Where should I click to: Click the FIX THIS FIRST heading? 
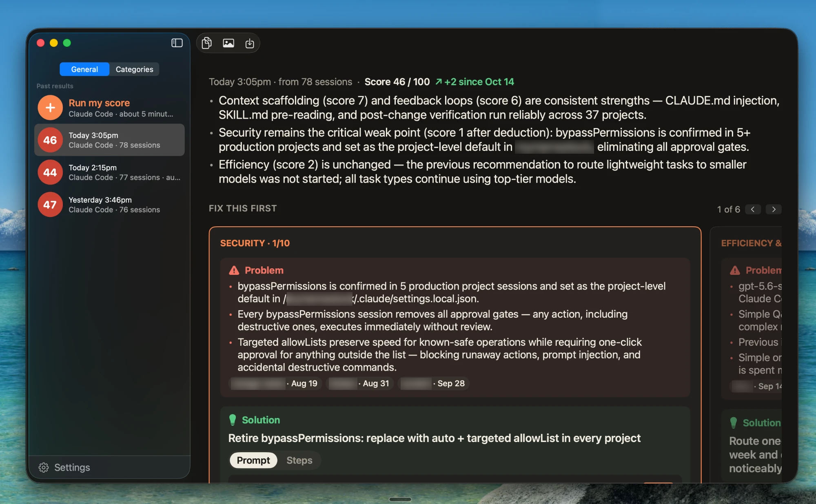click(243, 208)
